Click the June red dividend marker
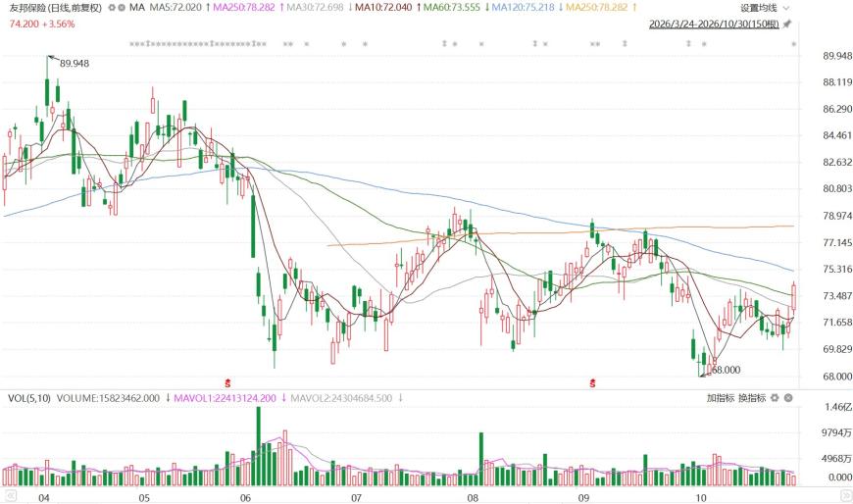The height and width of the screenshot is (504, 853). 227,383
